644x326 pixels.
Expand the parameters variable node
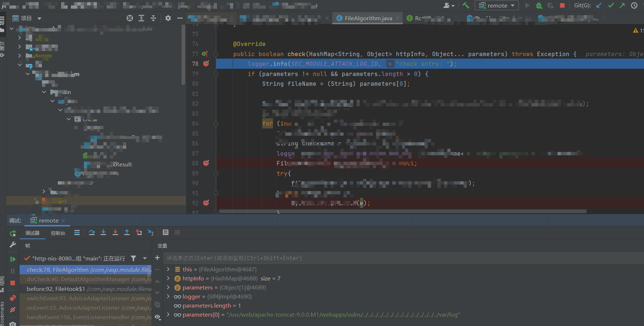168,287
